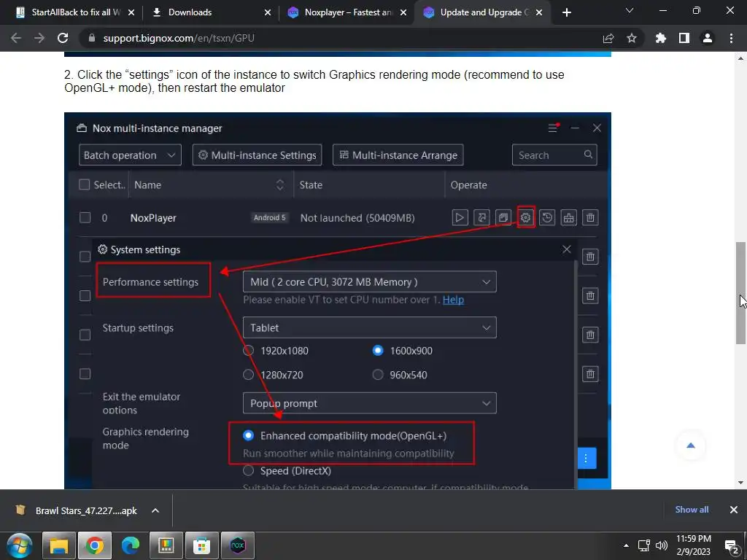This screenshot has height=560, width=747.
Task: Click the page scrollbar down arrow
Action: point(741,483)
